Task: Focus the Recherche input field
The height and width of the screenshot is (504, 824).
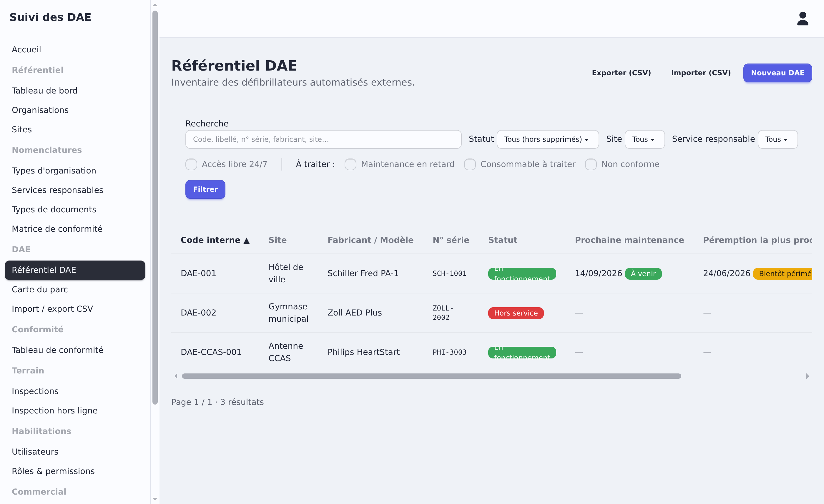Action: click(323, 139)
